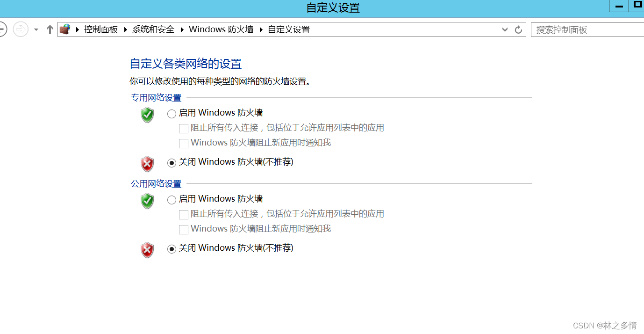Check 阻止所有传入连接 under 专用网络设置
The height and width of the screenshot is (334, 644).
184,129
